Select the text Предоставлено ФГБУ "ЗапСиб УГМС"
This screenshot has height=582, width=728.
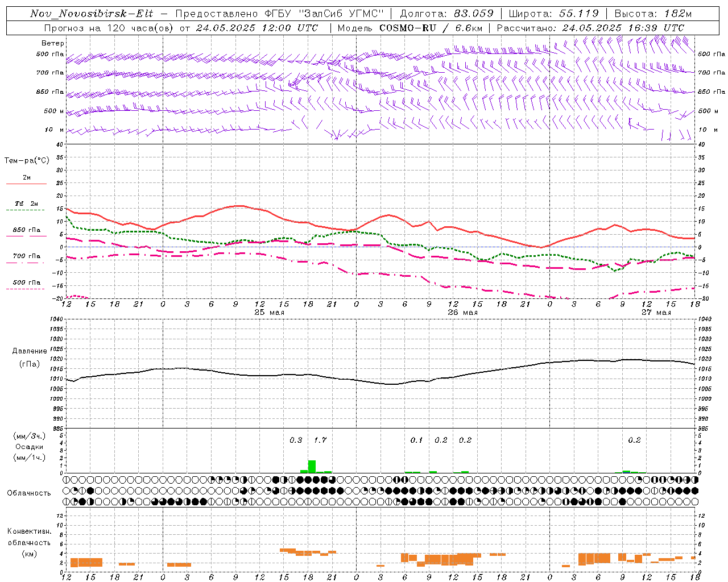tap(280, 14)
